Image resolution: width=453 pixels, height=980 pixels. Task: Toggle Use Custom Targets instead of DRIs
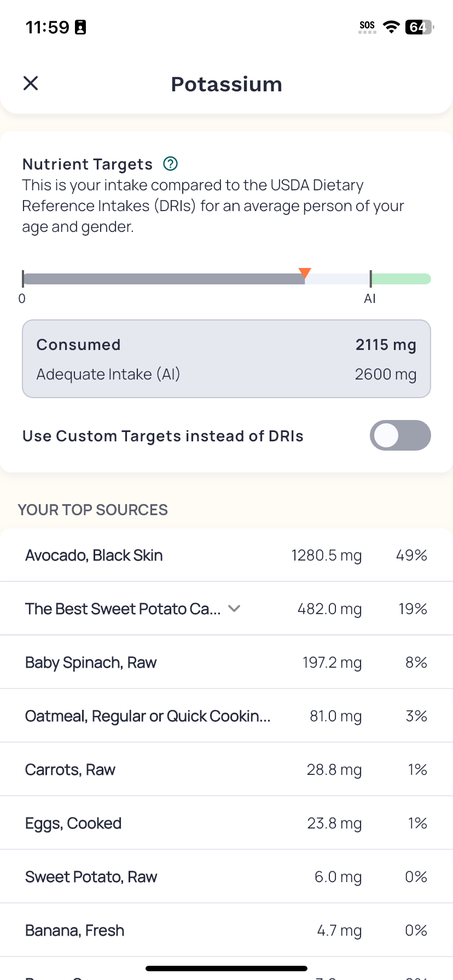point(400,435)
